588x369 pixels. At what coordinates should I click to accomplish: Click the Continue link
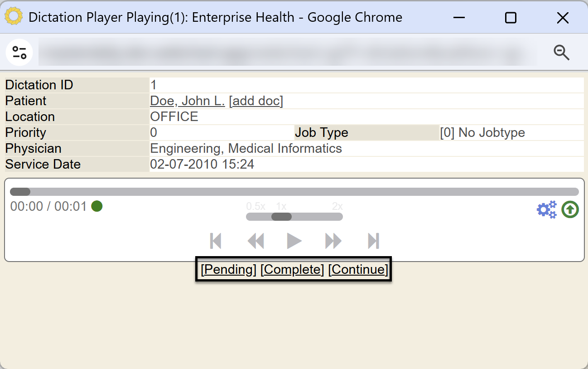[x=358, y=270]
